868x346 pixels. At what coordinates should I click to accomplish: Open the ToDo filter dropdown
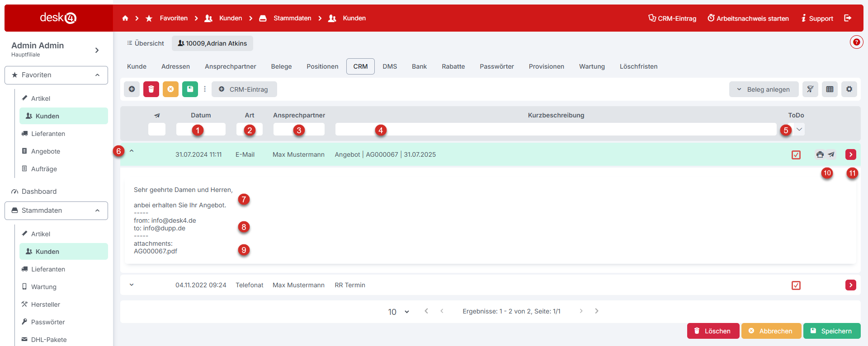(x=799, y=130)
